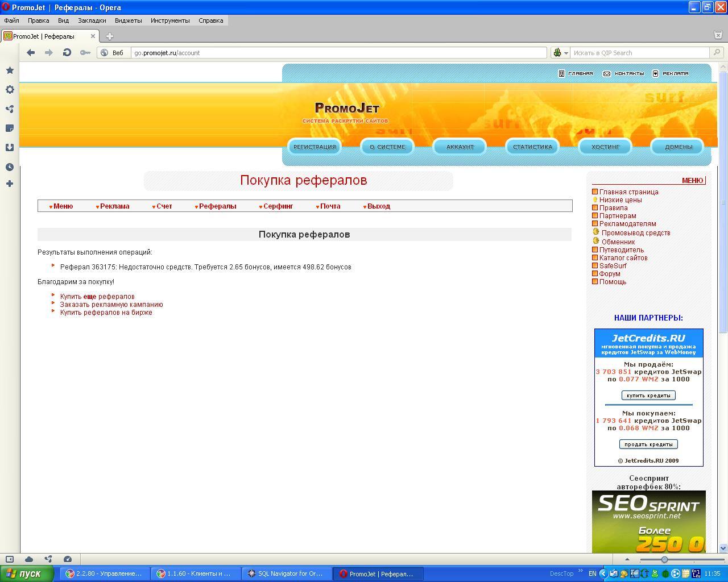This screenshot has width=728, height=582.
Task: Open the Windows пуск start button
Action: coord(27,573)
